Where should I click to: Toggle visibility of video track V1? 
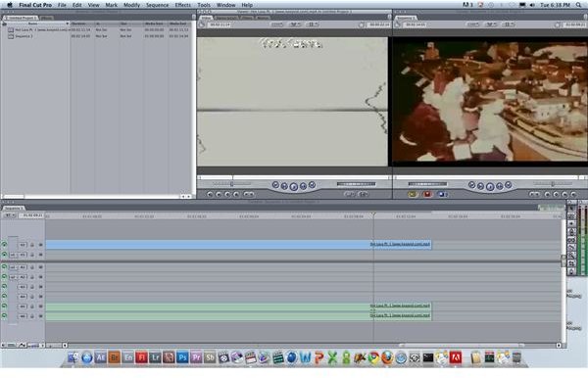tap(4, 255)
